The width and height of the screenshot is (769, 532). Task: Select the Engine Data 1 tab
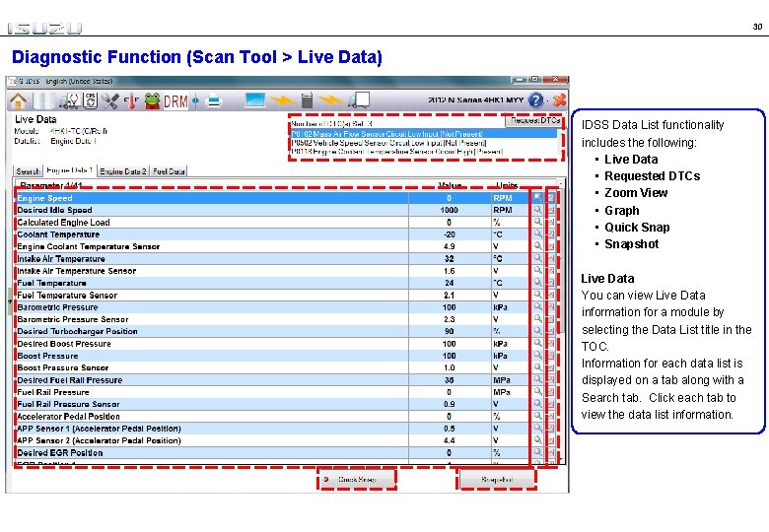click(x=70, y=170)
